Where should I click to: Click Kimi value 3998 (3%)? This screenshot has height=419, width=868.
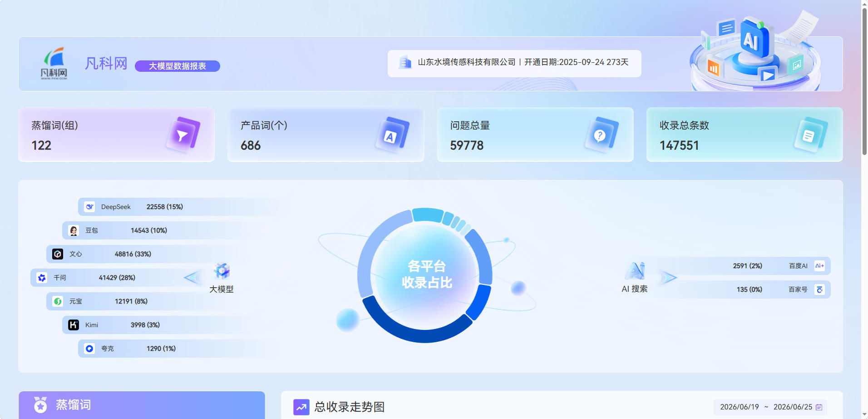(x=145, y=325)
